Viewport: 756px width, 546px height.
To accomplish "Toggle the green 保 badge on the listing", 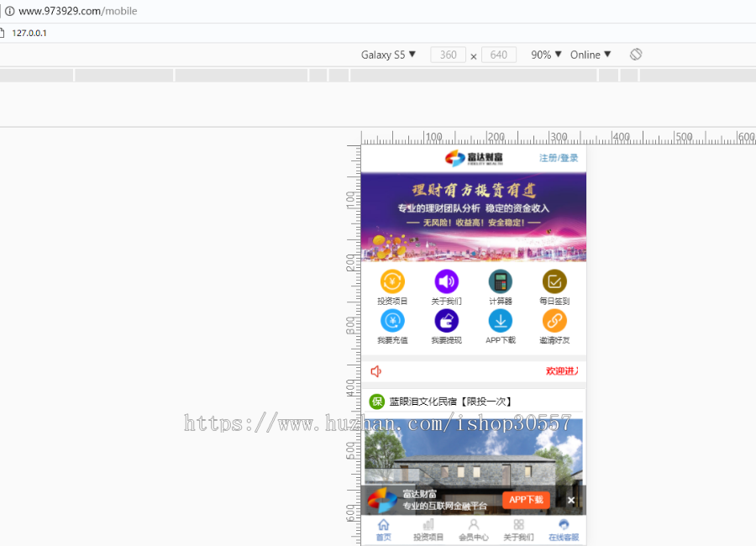I will tap(375, 402).
